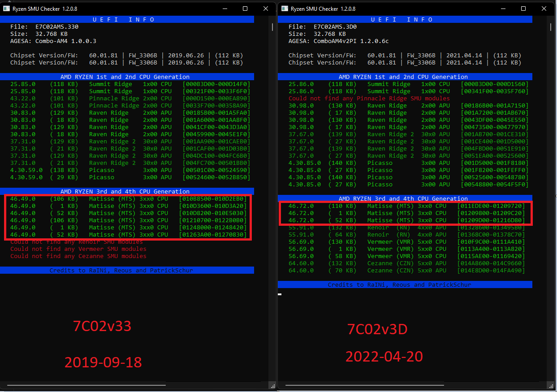Maximize the left Ryzen SMU Checker window
Image resolution: width=557 pixels, height=392 pixels.
click(x=245, y=9)
